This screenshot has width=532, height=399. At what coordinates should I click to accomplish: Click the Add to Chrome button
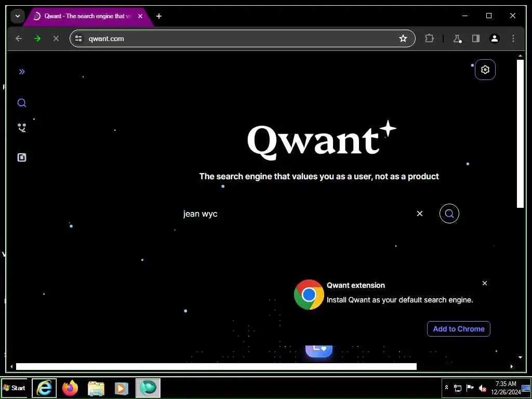pos(458,329)
